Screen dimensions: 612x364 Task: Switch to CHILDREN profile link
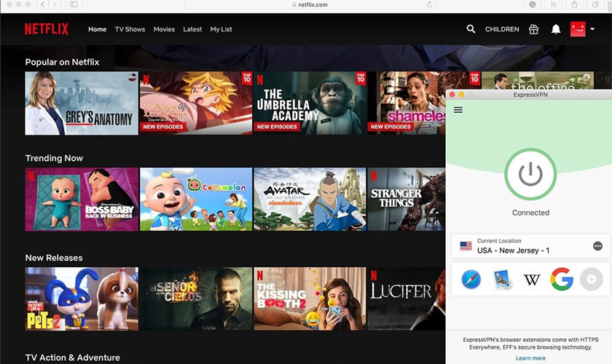point(502,29)
